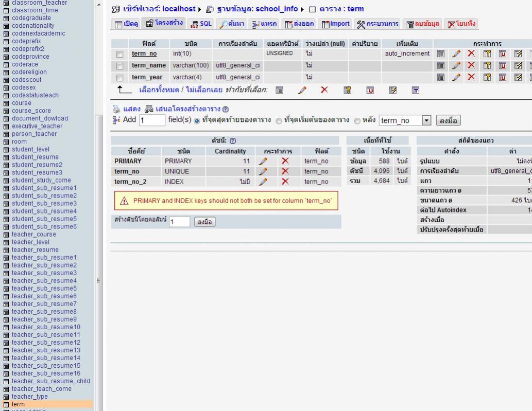Go to the ค้นหา (Search) tab
Viewport: 532px width, 411px height.
(232, 24)
